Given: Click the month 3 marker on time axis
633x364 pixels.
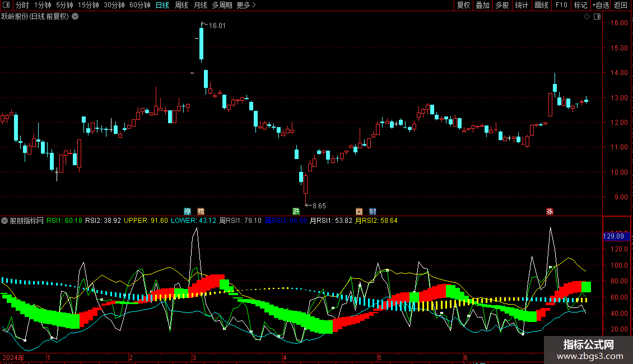Looking at the screenshot, I should (x=194, y=358).
